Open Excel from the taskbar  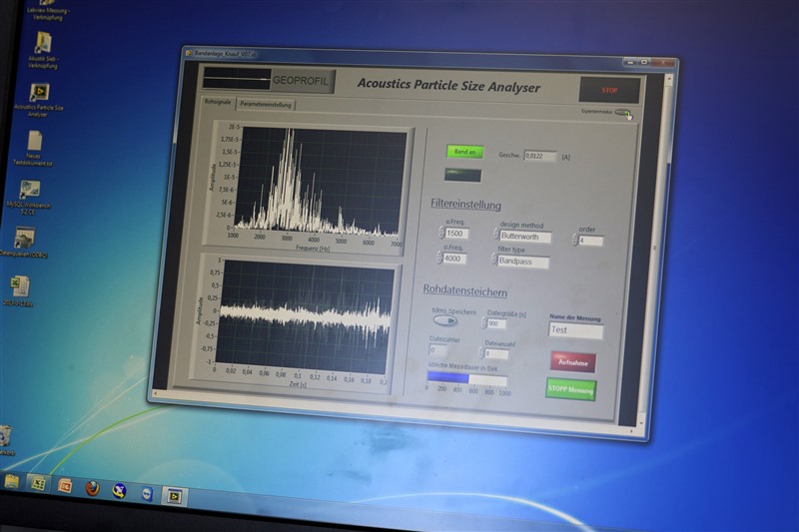(38, 483)
